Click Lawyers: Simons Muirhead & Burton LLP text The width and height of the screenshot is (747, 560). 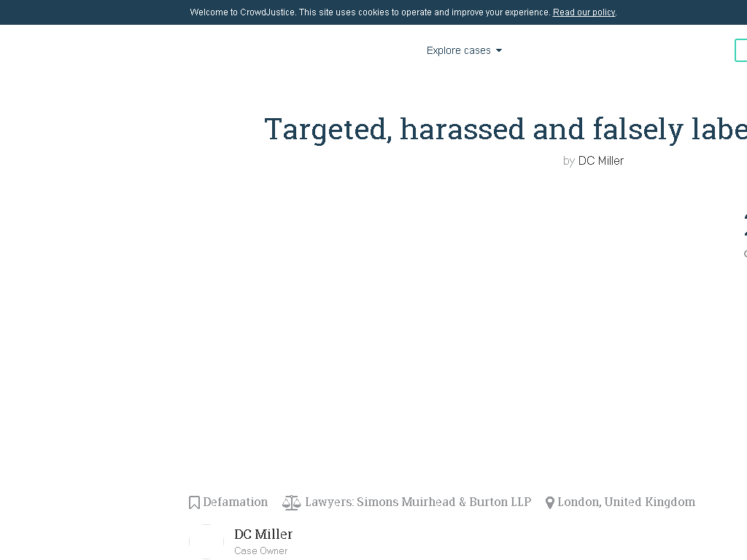[x=418, y=502]
